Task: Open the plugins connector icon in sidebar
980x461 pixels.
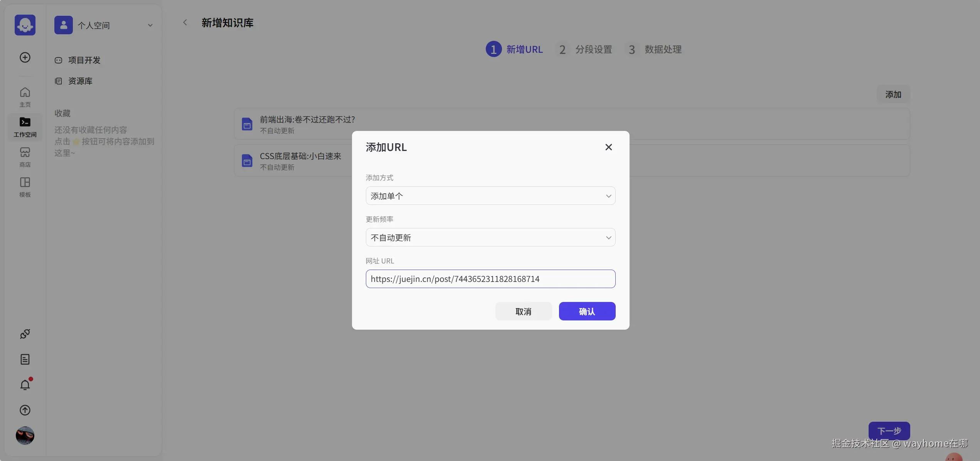Action: pos(25,334)
